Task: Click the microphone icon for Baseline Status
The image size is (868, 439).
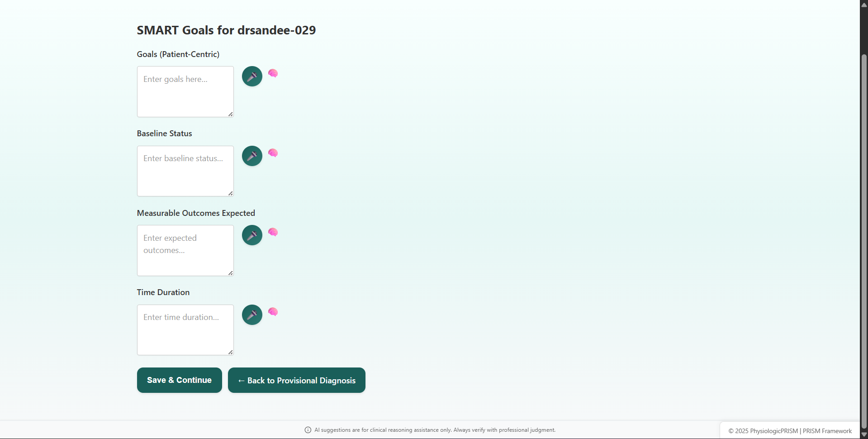Action: coord(251,156)
